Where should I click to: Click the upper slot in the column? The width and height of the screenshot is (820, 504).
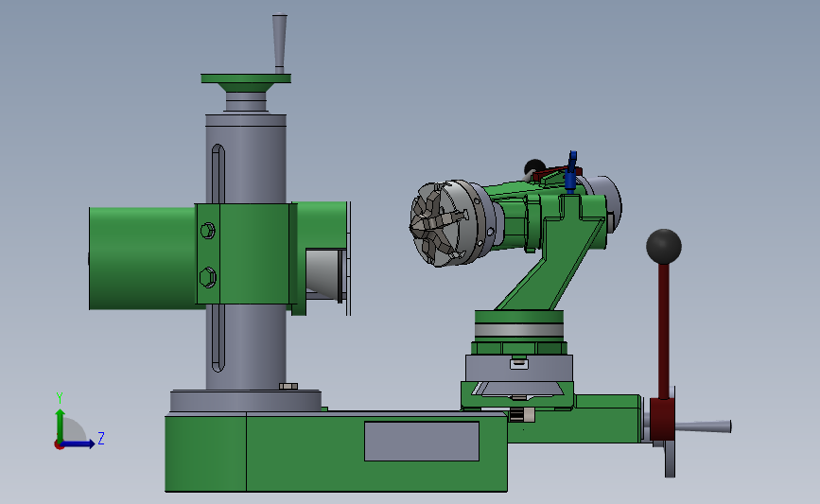click(218, 174)
